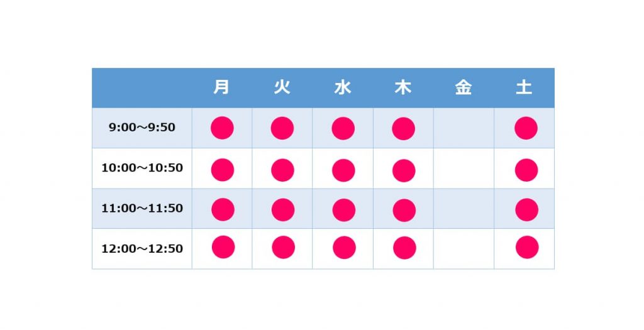Click the Monday 9:00~9:50 pink circle
Image resolution: width=644 pixels, height=330 pixels.
pos(222,128)
